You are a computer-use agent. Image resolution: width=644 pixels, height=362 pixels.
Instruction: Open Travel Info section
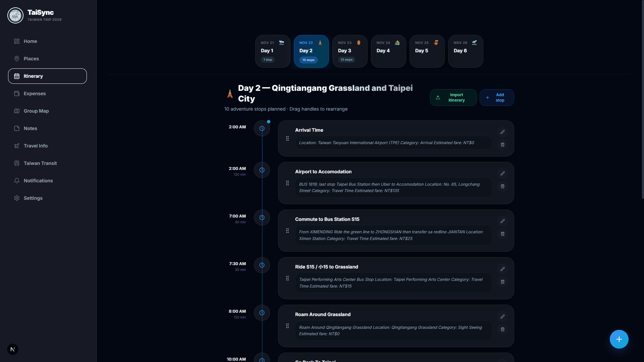coord(47,146)
